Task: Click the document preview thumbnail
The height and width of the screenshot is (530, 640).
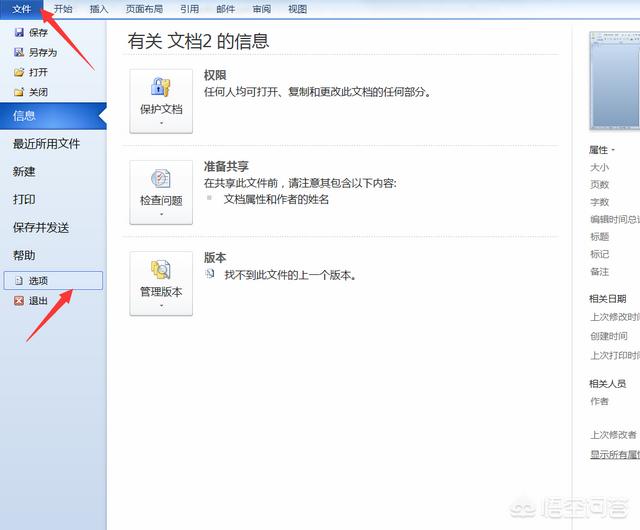Action: [615, 81]
